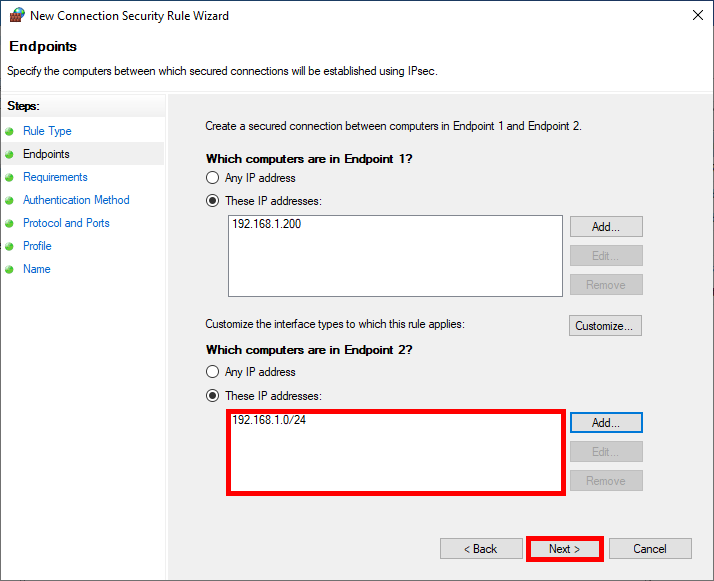Image resolution: width=714 pixels, height=581 pixels.
Task: Add an IP address to Endpoint 1
Action: click(606, 227)
